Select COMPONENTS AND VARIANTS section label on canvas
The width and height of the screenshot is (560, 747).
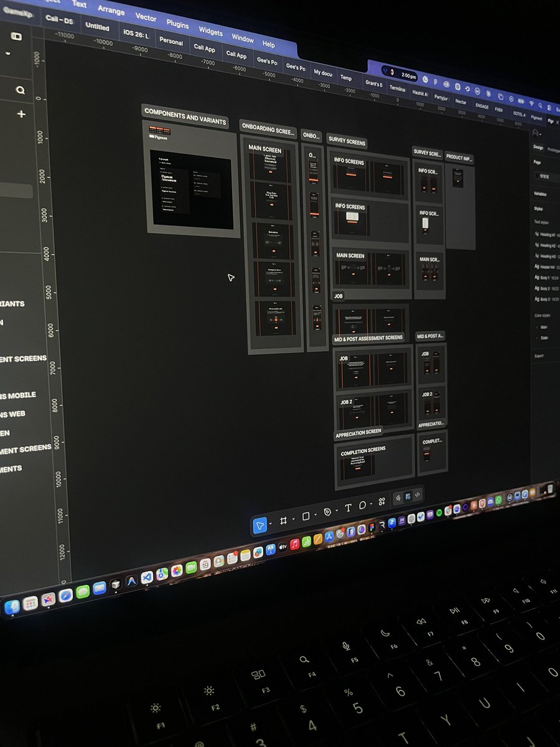point(185,116)
